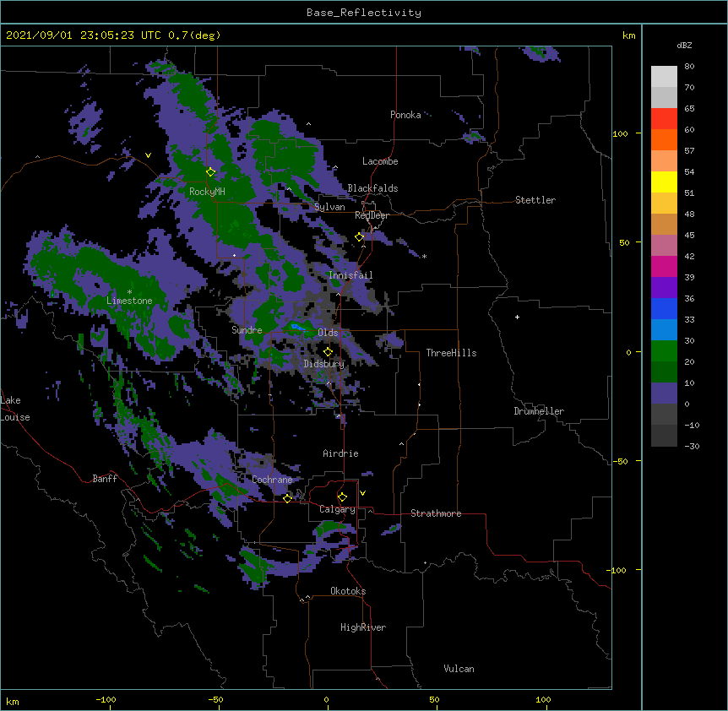728x711 pixels.
Task: Pick the green swatch between 30 and 20
Action: tap(664, 351)
